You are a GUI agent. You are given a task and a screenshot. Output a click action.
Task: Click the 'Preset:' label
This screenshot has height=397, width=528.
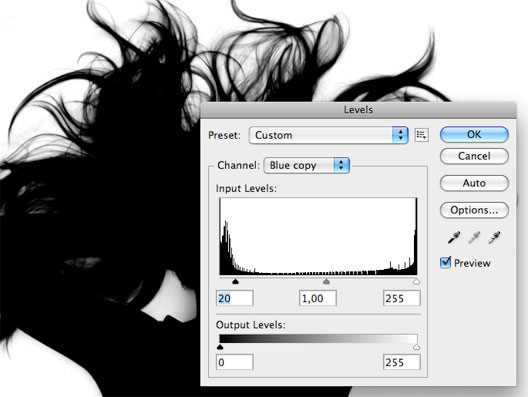tap(225, 135)
